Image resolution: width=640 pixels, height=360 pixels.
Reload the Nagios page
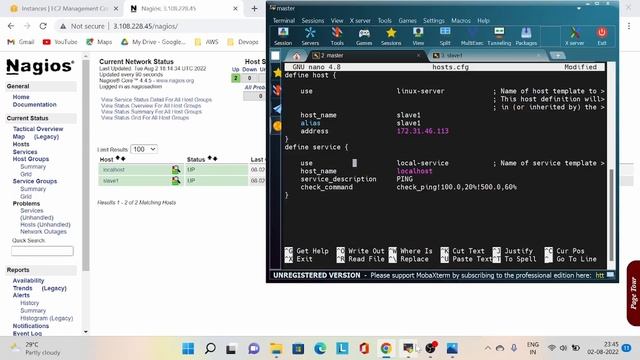pyautogui.click(x=43, y=26)
